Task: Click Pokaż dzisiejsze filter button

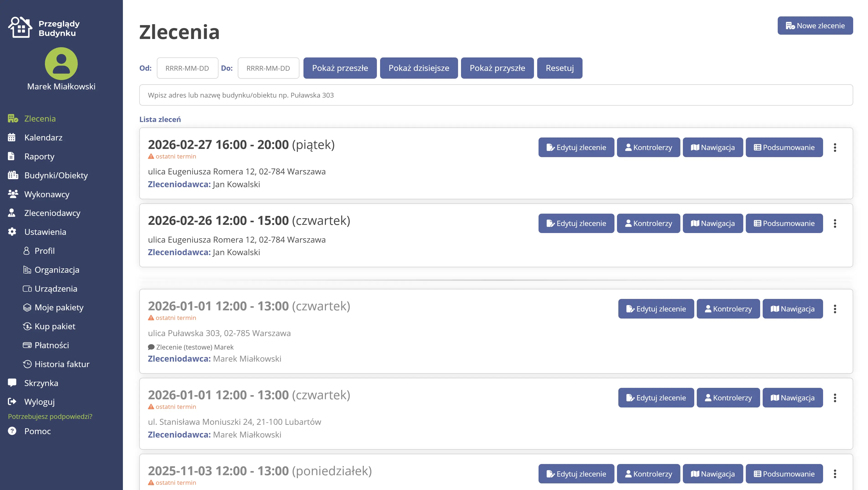Action: [x=419, y=68]
